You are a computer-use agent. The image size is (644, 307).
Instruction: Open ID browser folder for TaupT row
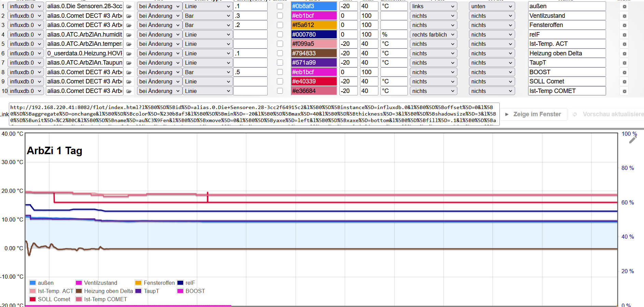[129, 63]
